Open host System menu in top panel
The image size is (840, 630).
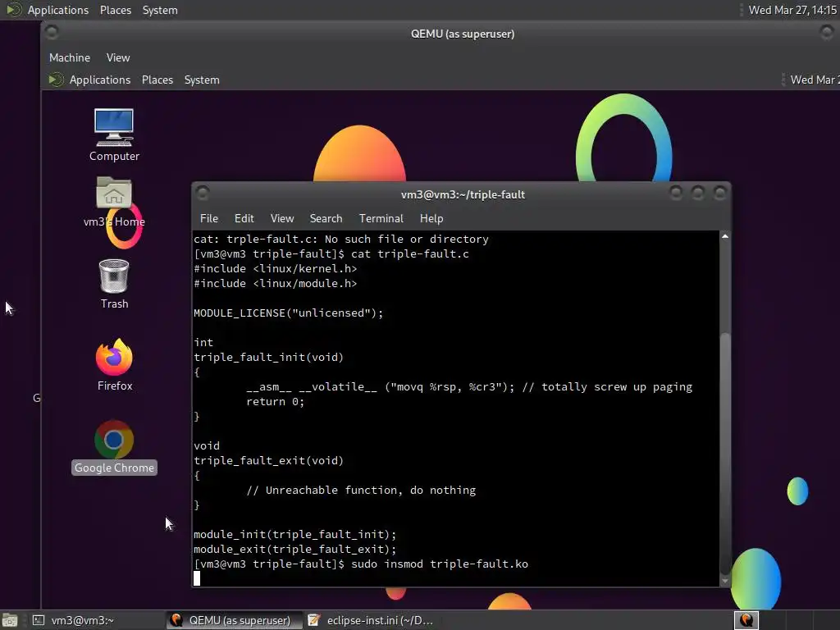[160, 10]
